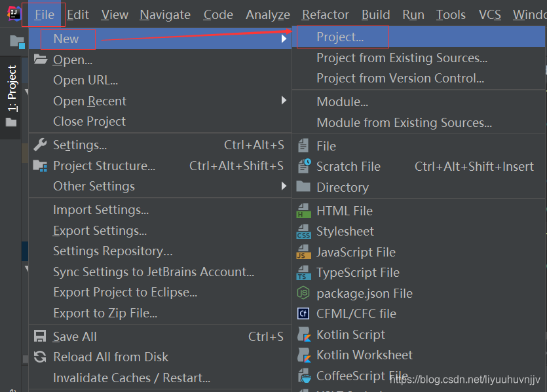The image size is (547, 392).
Task: Choose Invalidate Caches / Restart
Action: 132,378
